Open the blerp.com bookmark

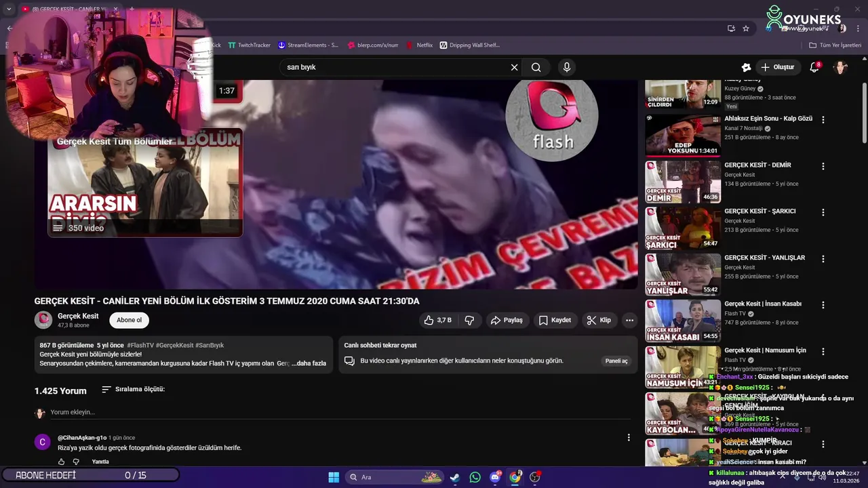pyautogui.click(x=373, y=45)
